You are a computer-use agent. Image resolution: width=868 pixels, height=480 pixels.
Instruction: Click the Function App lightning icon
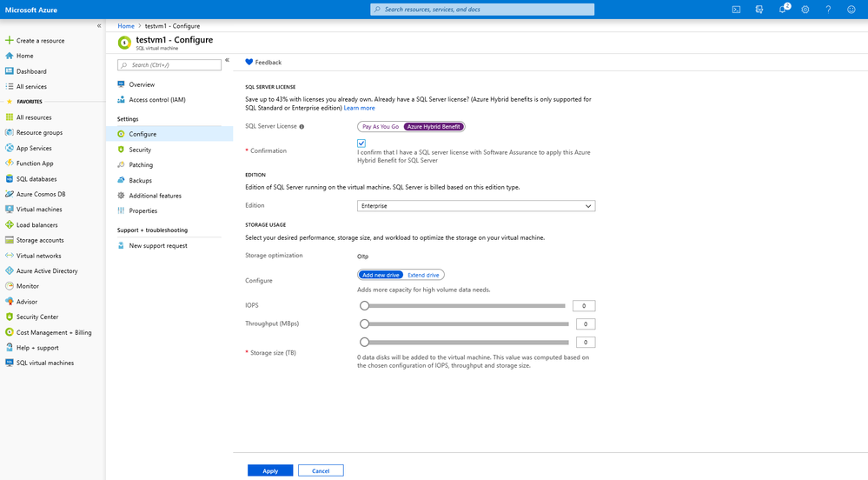(9, 163)
